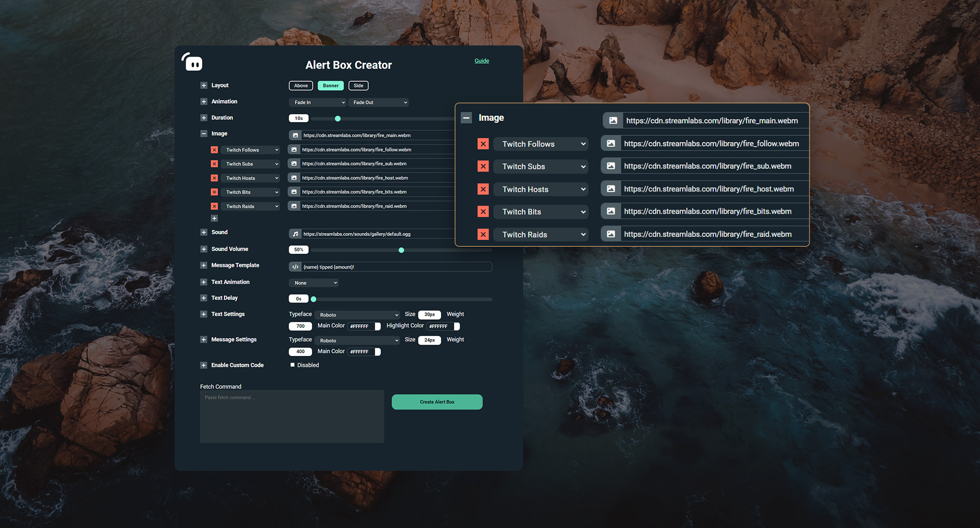Image resolution: width=980 pixels, height=528 pixels.
Task: Click image icon beside fire_follow.webm in form
Action: [294, 150]
